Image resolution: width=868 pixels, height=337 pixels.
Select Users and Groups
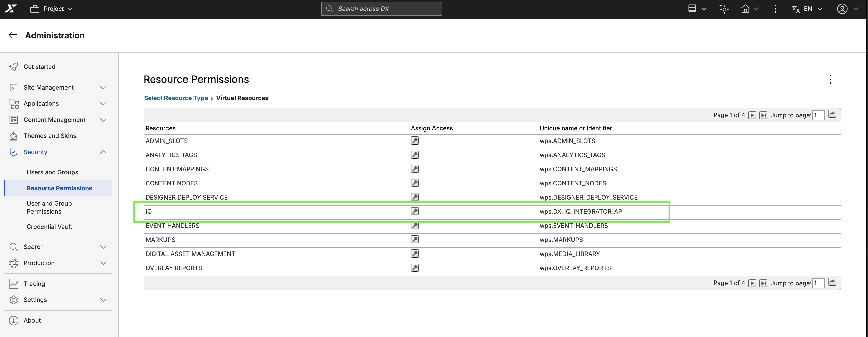point(52,172)
